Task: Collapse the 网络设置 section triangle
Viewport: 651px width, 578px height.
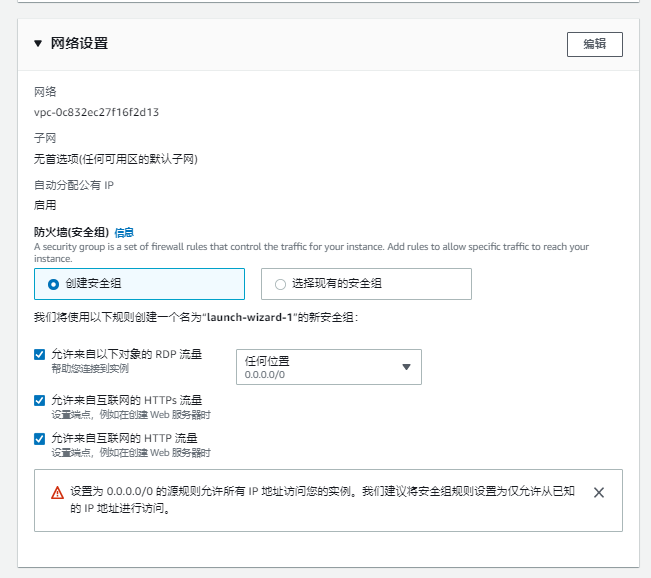Action: pyautogui.click(x=38, y=44)
